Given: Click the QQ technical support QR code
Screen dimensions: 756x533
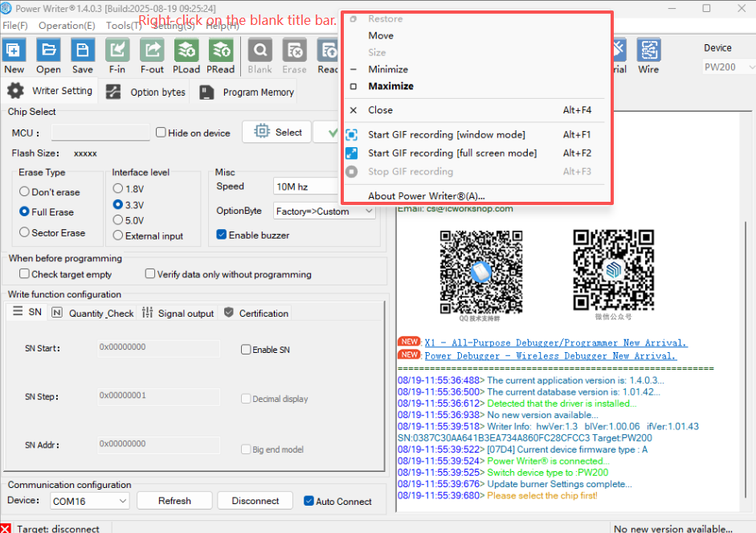Looking at the screenshot, I should (480, 272).
